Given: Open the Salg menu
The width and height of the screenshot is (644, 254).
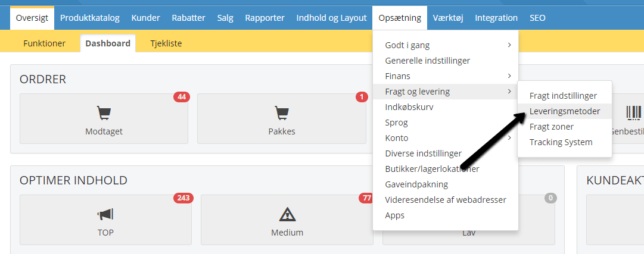Looking at the screenshot, I should click(x=225, y=18).
